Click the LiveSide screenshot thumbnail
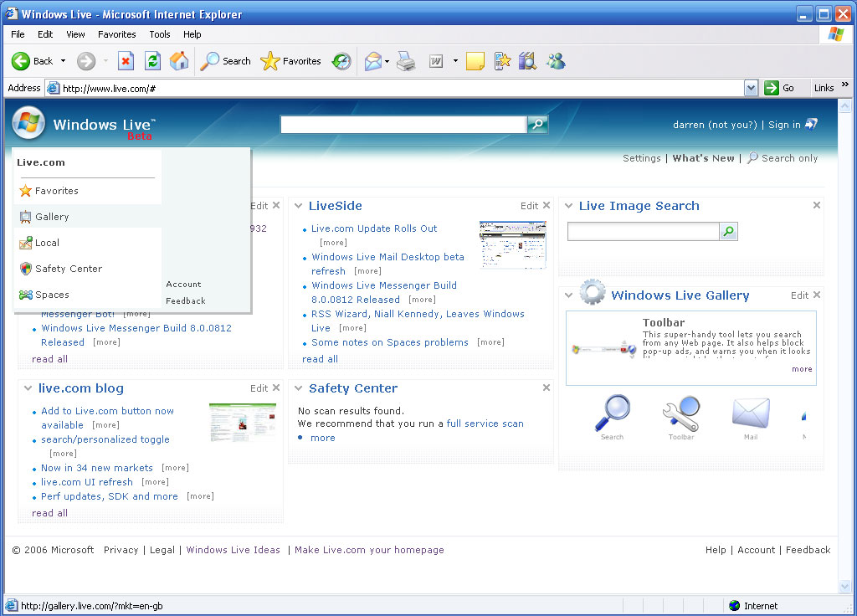 (512, 244)
